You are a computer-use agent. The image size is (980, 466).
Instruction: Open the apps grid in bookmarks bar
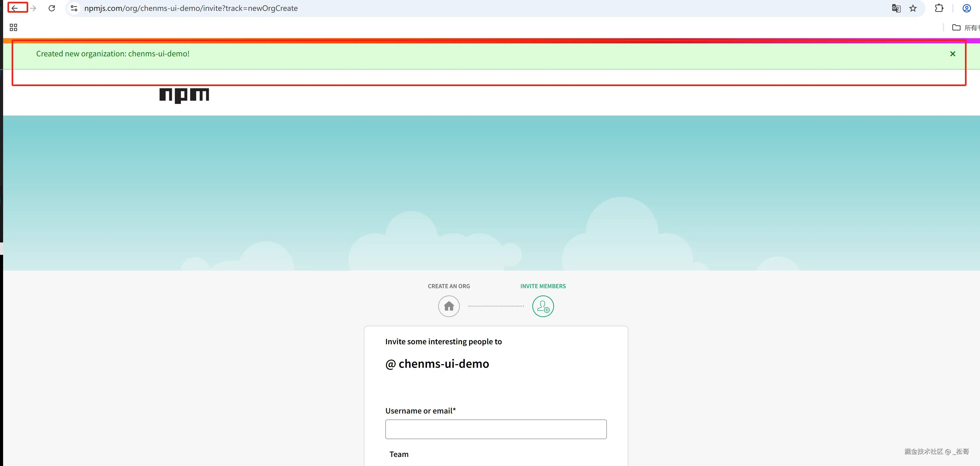pyautogui.click(x=13, y=27)
